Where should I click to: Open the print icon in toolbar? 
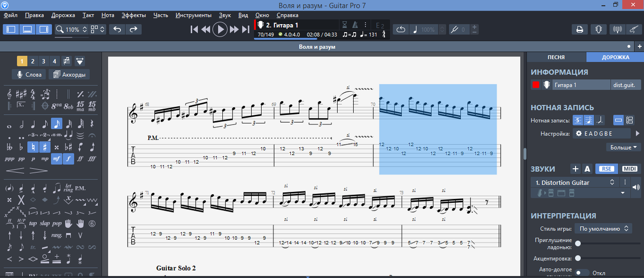(x=580, y=29)
